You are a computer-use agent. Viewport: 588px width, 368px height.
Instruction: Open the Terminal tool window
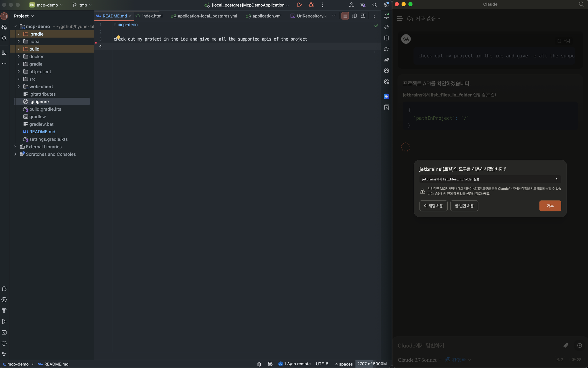tap(4, 332)
